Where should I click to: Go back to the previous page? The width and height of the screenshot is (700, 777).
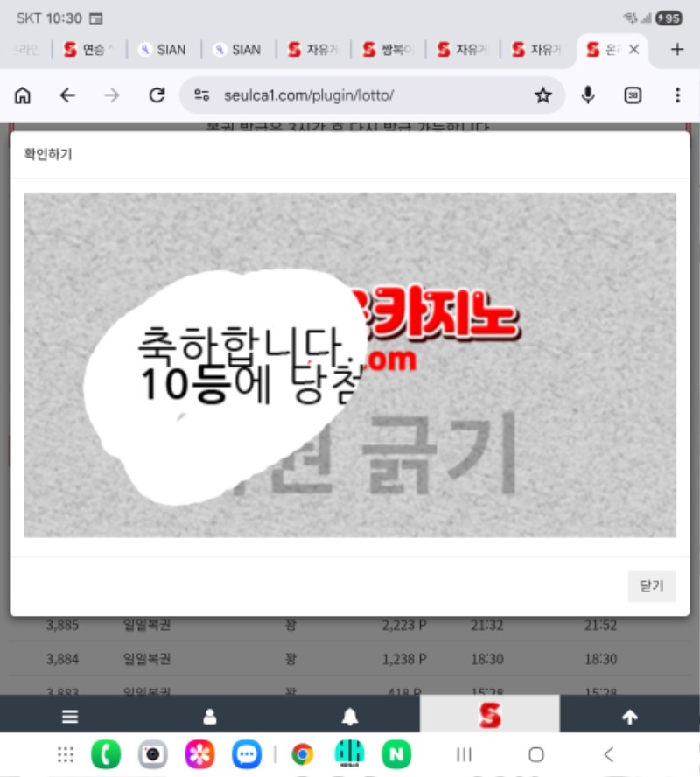pos(67,95)
